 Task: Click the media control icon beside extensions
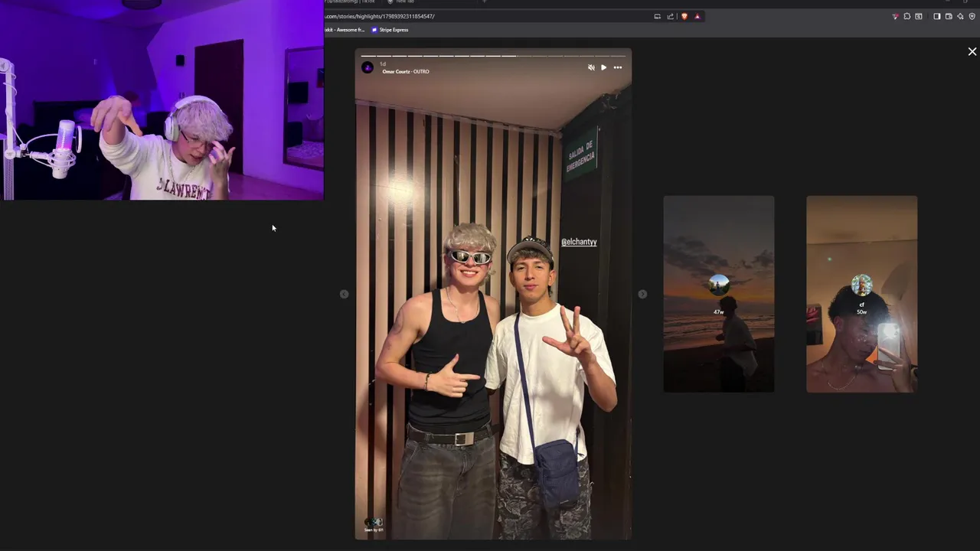[x=919, y=16]
